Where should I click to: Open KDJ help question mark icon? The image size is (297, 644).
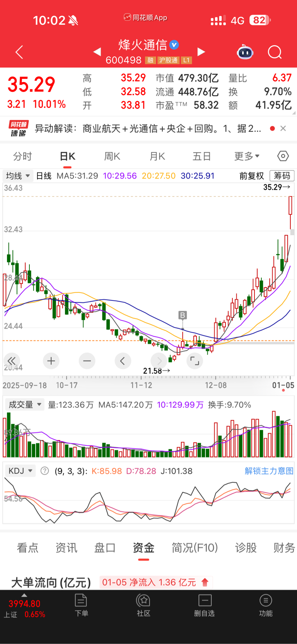45,471
